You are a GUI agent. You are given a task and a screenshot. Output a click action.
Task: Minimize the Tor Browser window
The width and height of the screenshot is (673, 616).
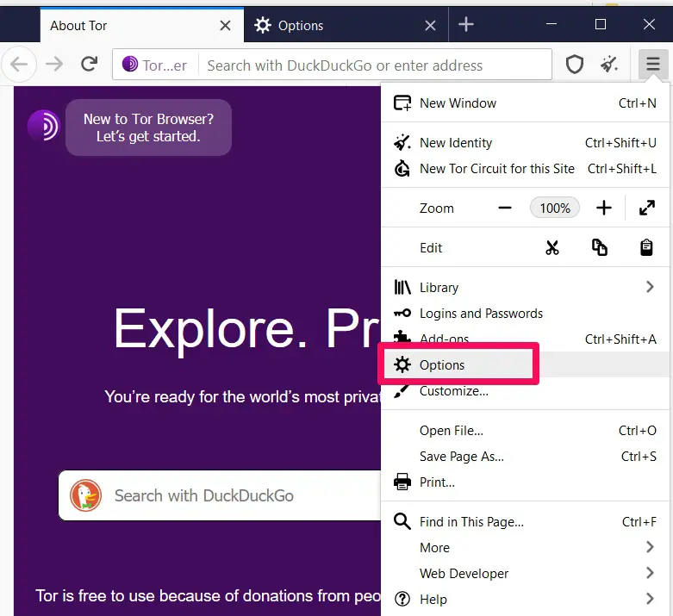(x=551, y=24)
